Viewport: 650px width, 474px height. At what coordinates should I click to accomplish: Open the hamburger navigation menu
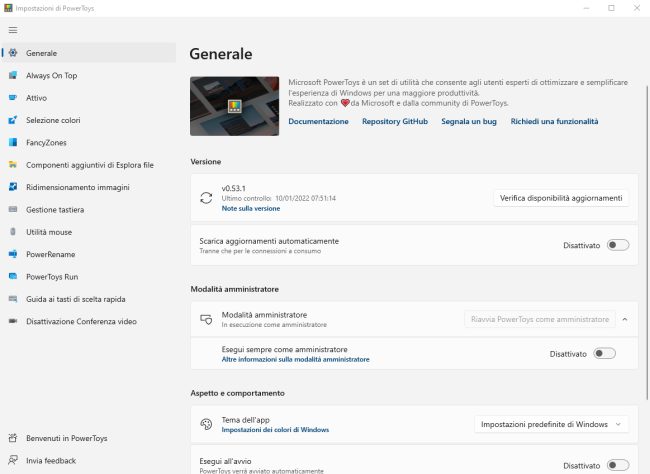point(13,30)
